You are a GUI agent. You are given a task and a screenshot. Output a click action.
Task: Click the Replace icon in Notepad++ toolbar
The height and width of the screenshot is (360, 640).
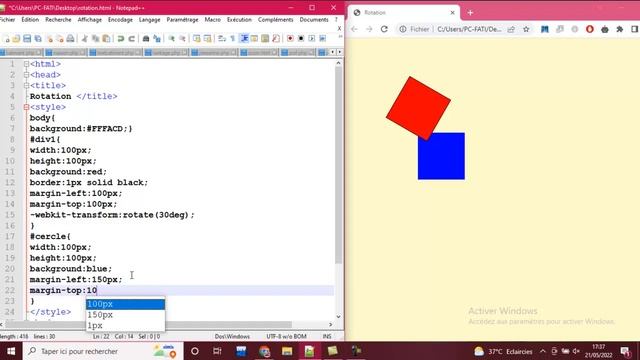click(157, 39)
